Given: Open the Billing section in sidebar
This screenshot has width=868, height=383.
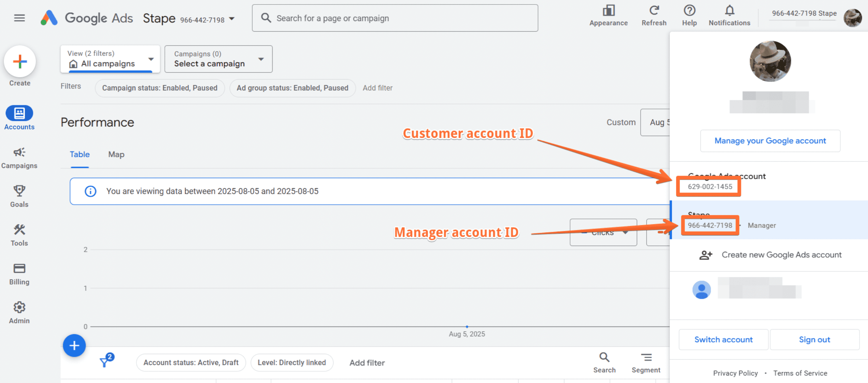Looking at the screenshot, I should click(19, 273).
